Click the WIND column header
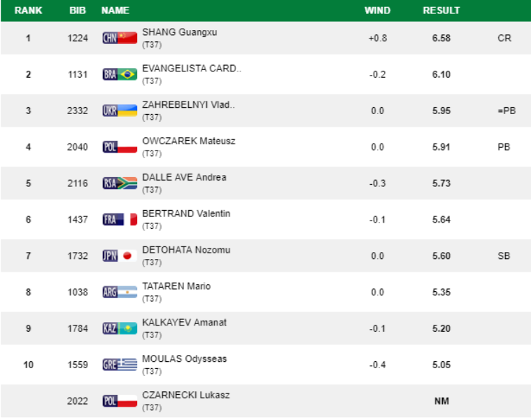531x420 pixels. 378,10
